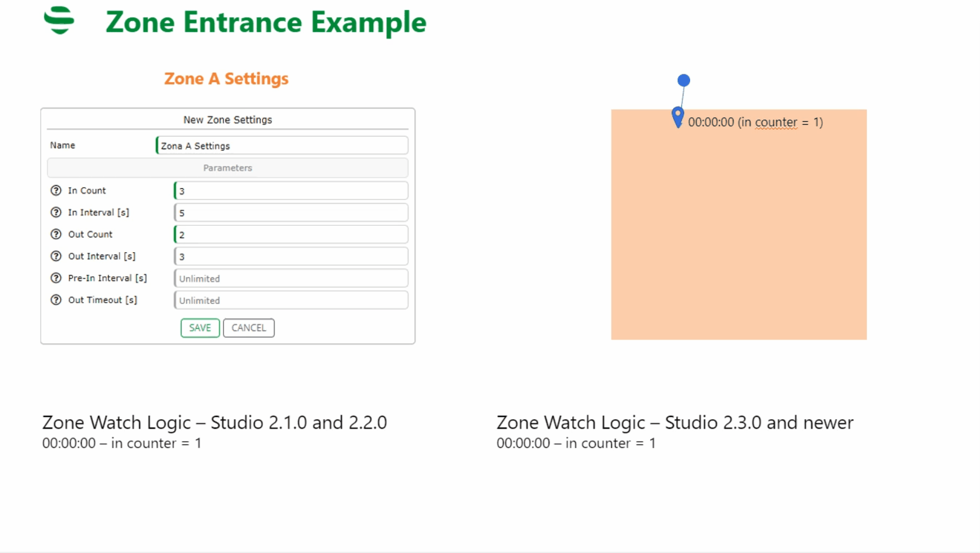The width and height of the screenshot is (980, 553).
Task: Click the '00:00:00 (in counter = 1)' label
Action: 755,122
